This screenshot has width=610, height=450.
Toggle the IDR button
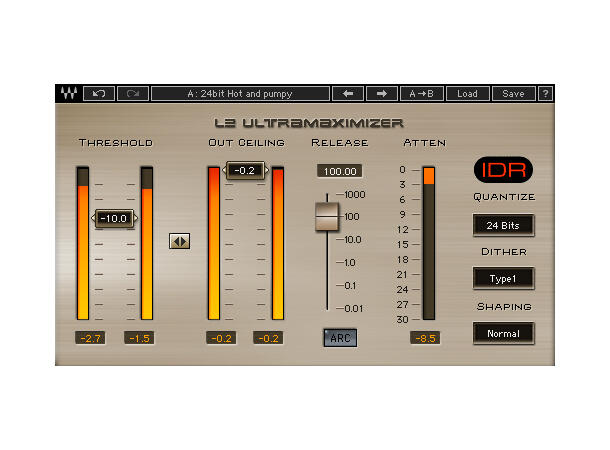pos(503,170)
